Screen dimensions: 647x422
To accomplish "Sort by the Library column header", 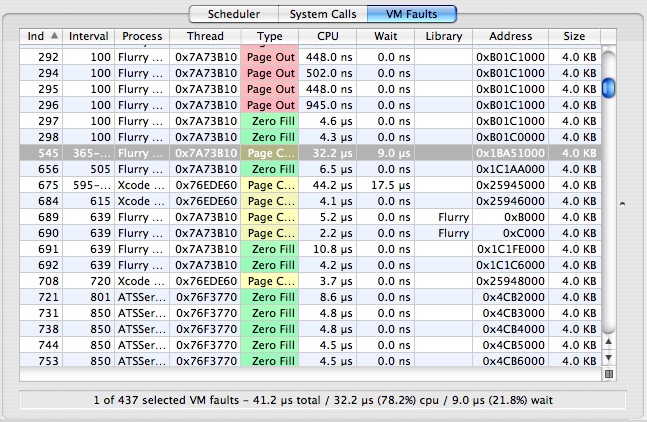I will click(443, 36).
